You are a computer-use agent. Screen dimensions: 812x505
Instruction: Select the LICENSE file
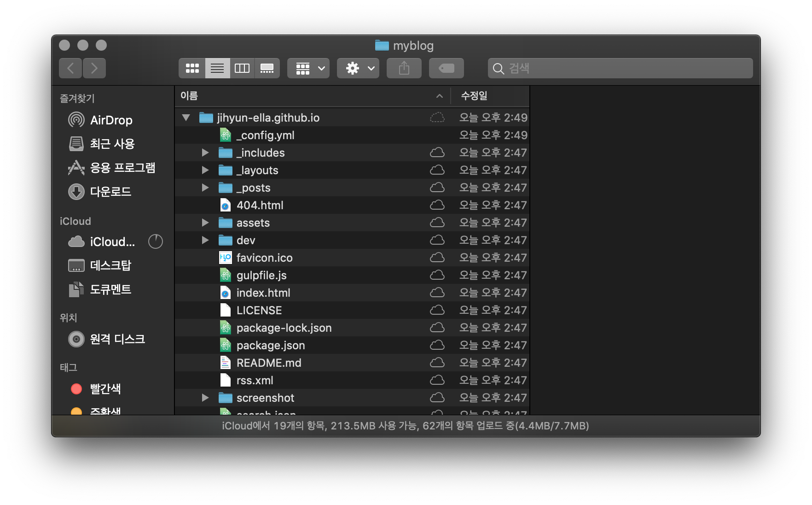point(352,310)
